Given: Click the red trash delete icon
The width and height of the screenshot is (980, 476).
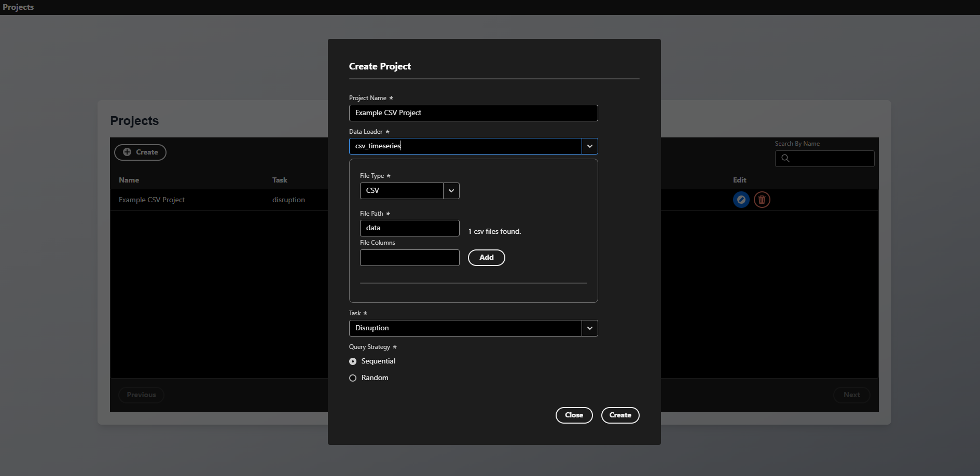Looking at the screenshot, I should coord(762,200).
